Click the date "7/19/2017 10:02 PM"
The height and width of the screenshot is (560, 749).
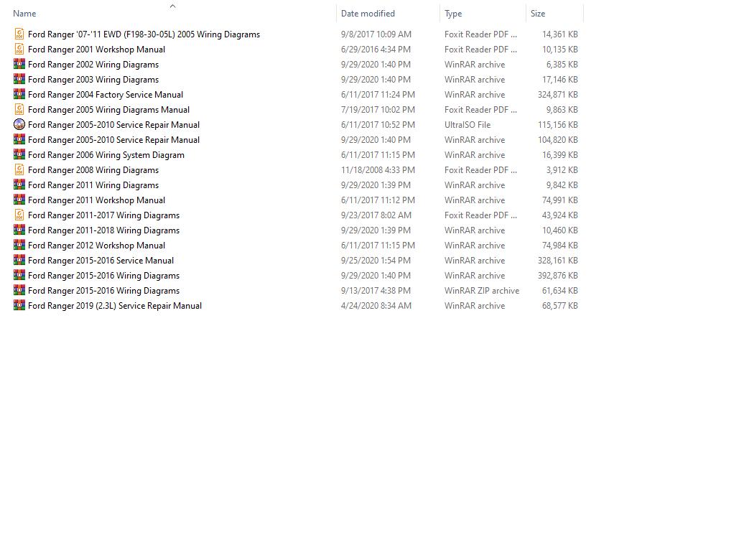[x=378, y=109]
